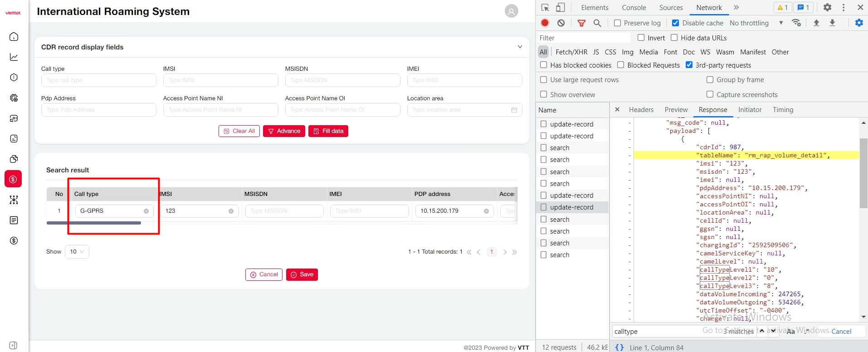This screenshot has width=868, height=352.
Task: Enable the Preserve log checkbox
Action: pyautogui.click(x=617, y=23)
